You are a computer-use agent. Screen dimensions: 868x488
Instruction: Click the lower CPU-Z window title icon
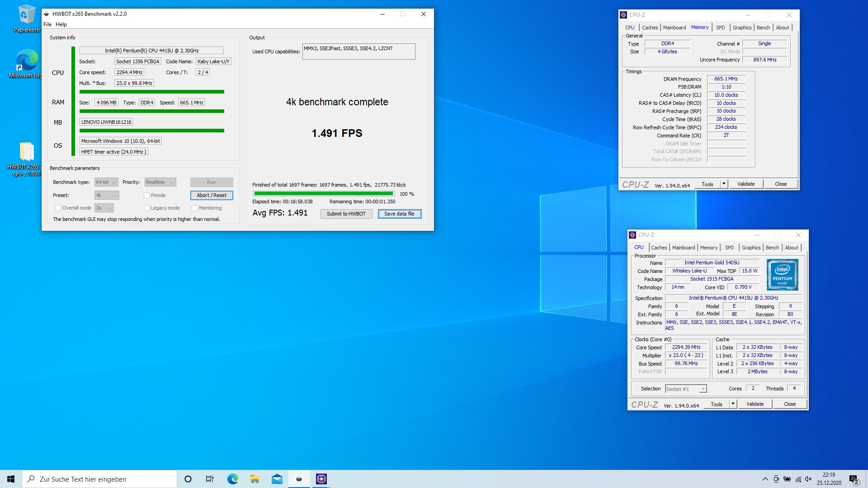coord(632,235)
